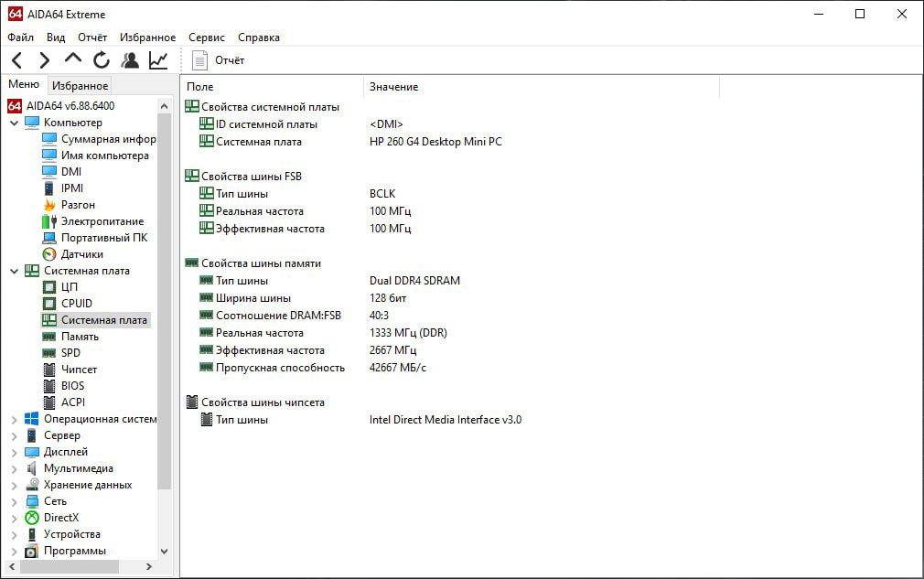Select Суммарная информация monitor icon
This screenshot has height=579, width=924.
[x=49, y=139]
